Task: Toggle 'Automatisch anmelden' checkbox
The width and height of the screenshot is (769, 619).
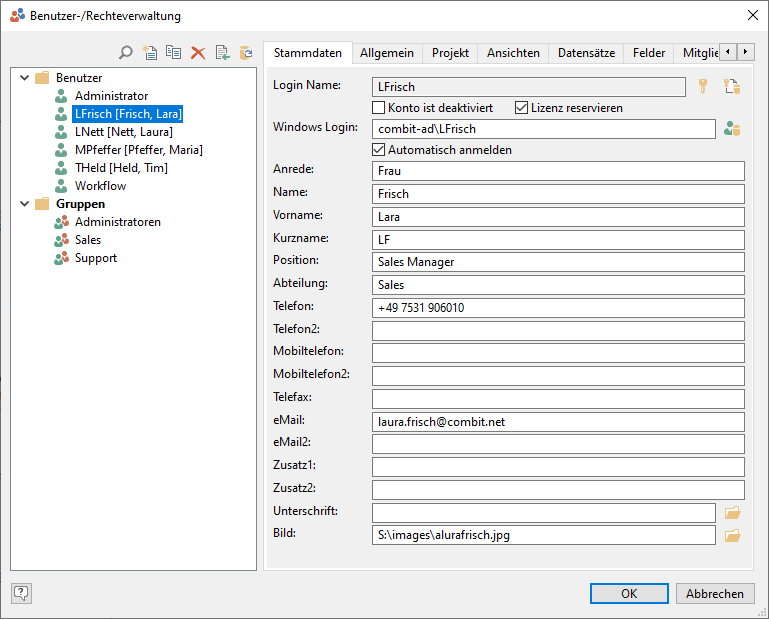Action: click(379, 150)
